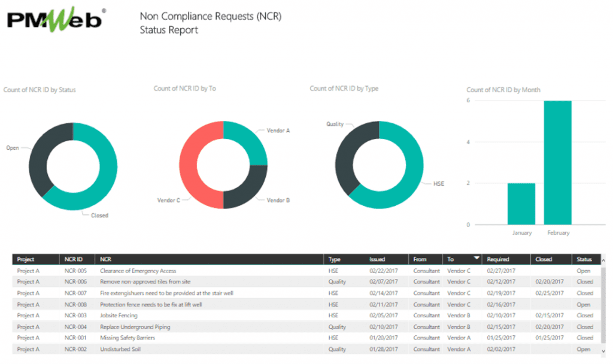Click the 'HSE' label of Type donut
The image size is (613, 364).
(439, 184)
